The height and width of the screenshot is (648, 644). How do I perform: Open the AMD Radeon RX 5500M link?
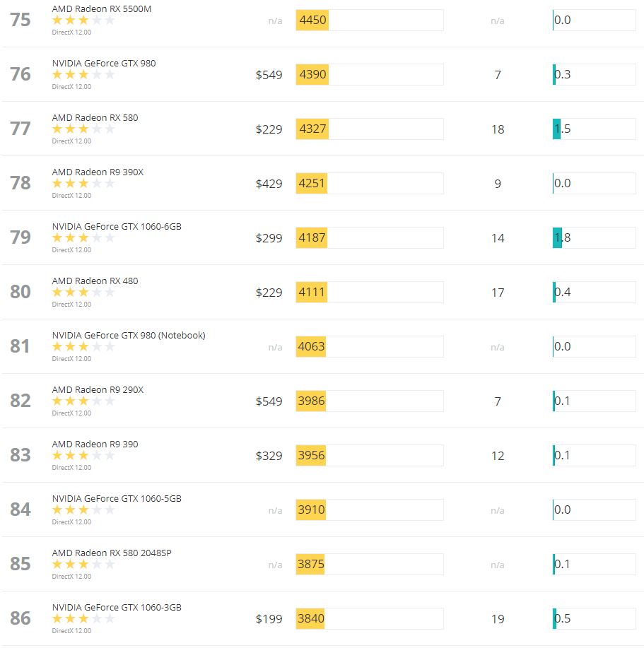[102, 8]
